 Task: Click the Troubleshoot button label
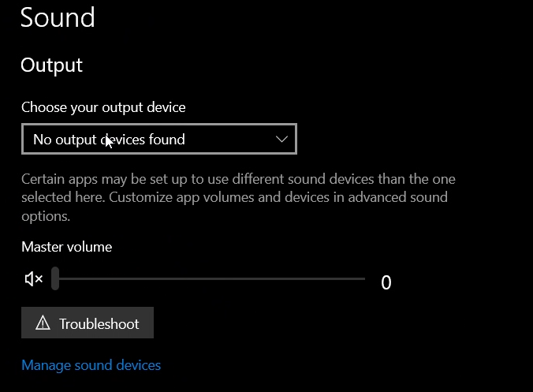tap(99, 323)
